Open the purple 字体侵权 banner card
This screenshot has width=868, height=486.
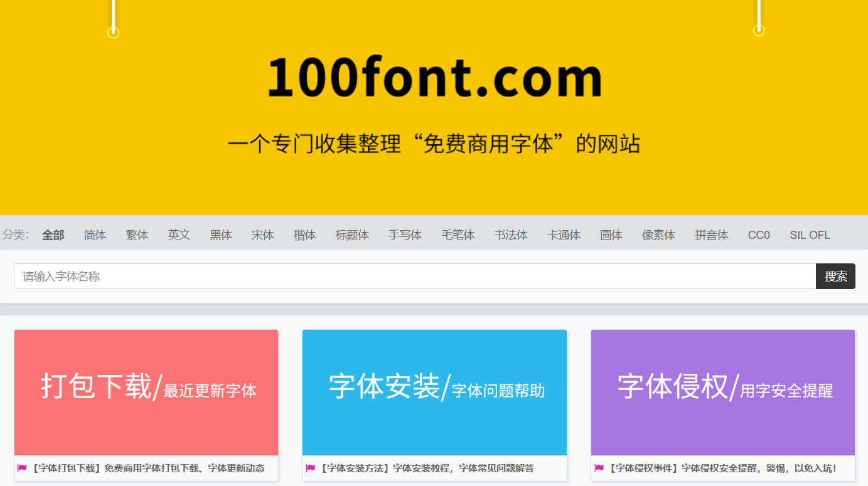pos(722,393)
